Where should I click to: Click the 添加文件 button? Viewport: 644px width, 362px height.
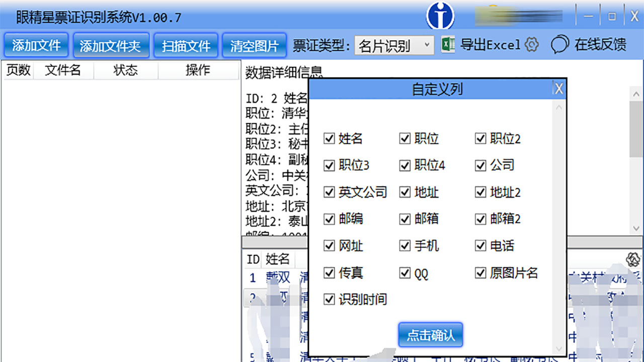[36, 45]
